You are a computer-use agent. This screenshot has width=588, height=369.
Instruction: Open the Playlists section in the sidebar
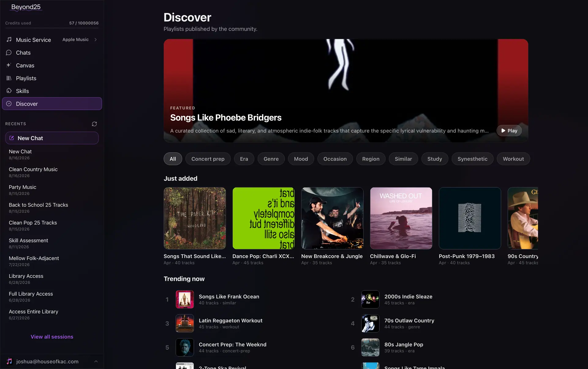click(x=52, y=78)
